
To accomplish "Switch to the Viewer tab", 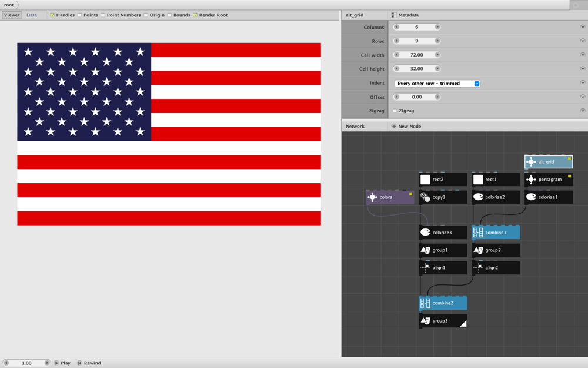I will pyautogui.click(x=12, y=15).
